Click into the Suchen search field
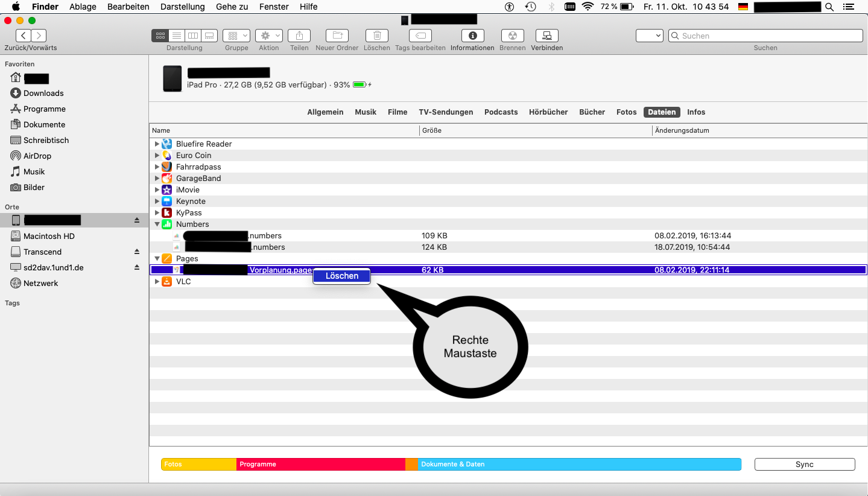The image size is (868, 496). (765, 36)
